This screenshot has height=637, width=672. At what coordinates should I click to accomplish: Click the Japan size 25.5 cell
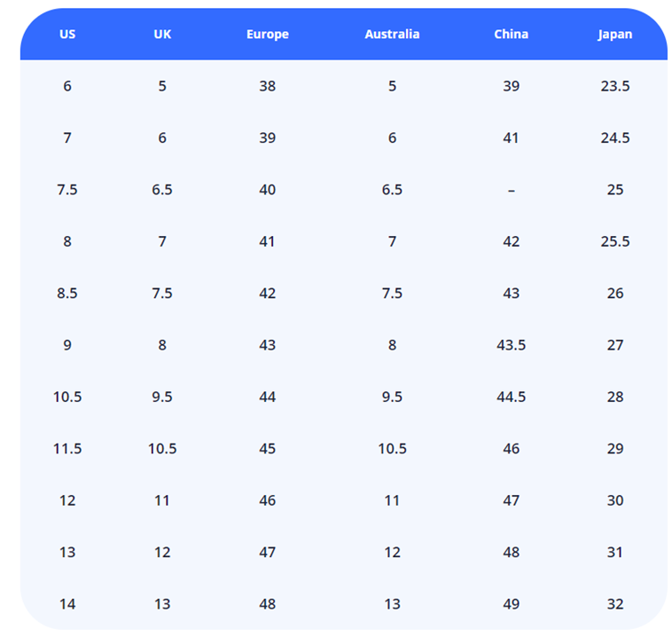pyautogui.click(x=615, y=241)
